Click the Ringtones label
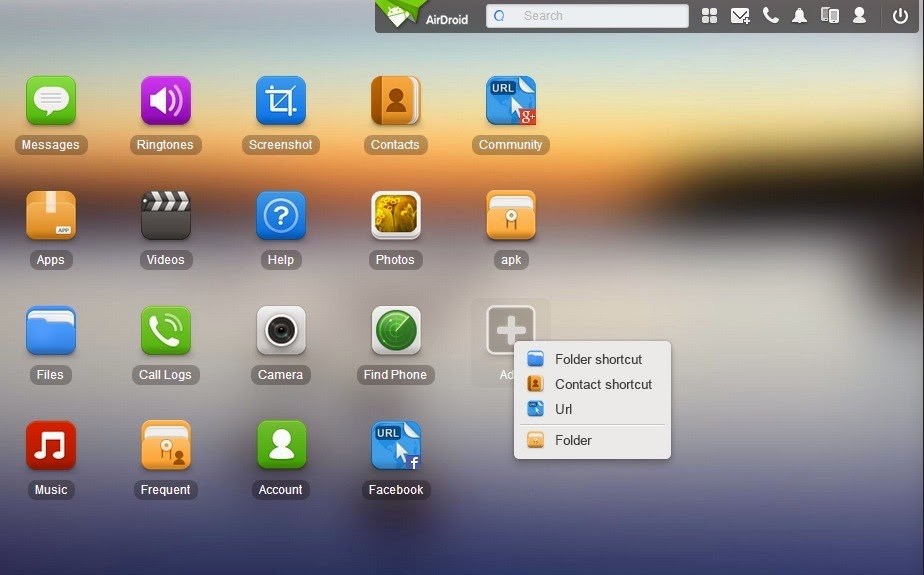 [x=166, y=145]
